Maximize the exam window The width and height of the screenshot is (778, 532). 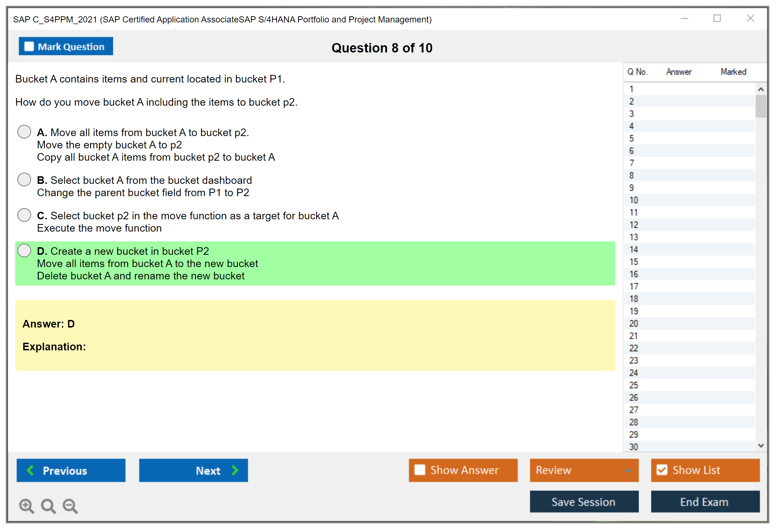[x=717, y=18]
